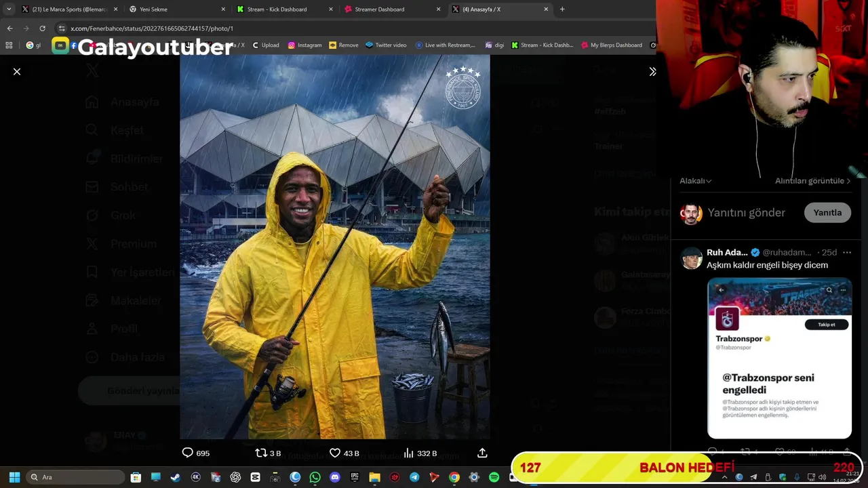This screenshot has width=868, height=488.
Task: View analytics via 332 B bar-chart icon
Action: 420,453
